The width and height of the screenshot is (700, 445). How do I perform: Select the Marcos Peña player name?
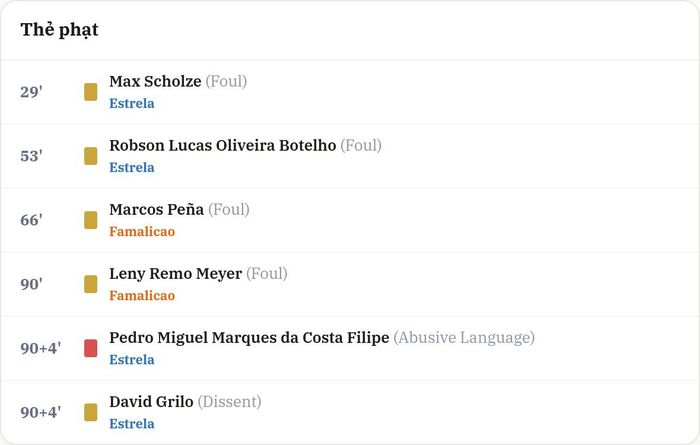tap(157, 209)
